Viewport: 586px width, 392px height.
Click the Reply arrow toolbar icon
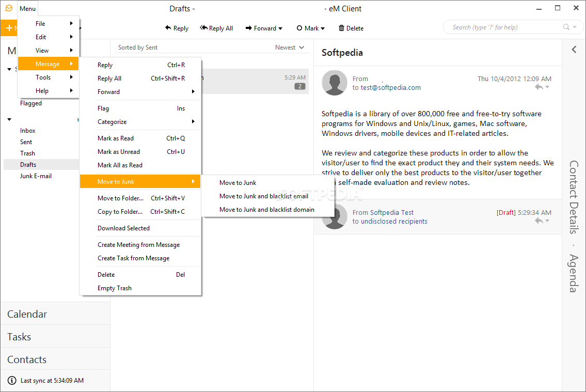point(168,28)
